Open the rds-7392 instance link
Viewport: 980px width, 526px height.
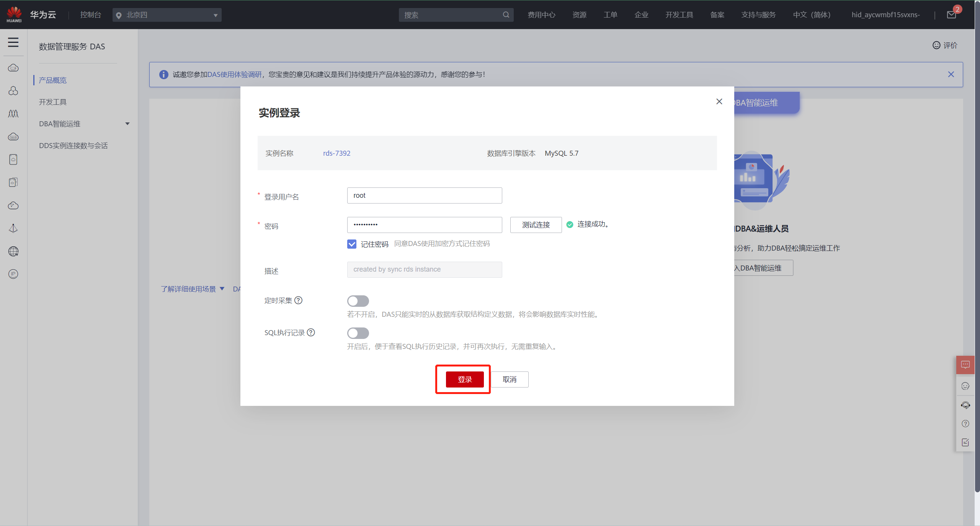click(336, 153)
